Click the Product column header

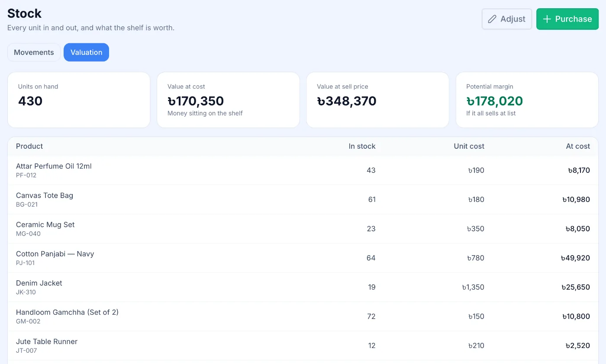click(x=29, y=146)
